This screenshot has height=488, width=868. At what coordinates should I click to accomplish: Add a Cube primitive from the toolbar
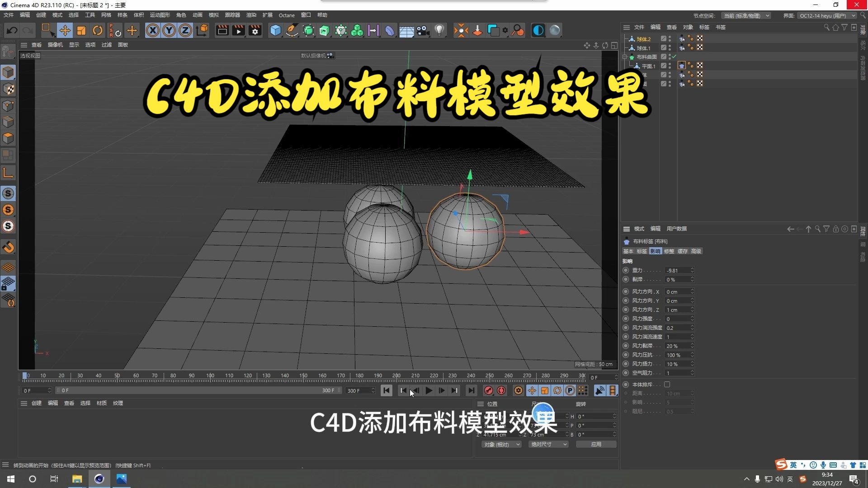(x=275, y=30)
